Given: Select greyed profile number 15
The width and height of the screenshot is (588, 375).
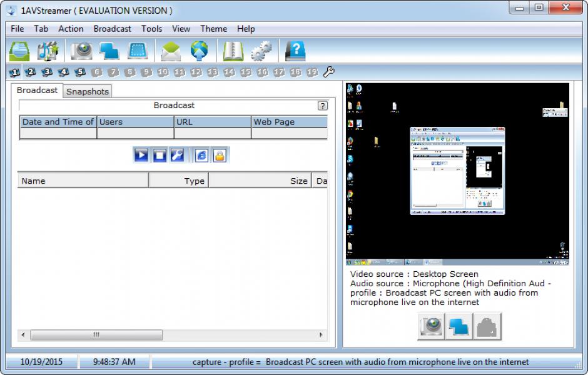Looking at the screenshot, I should click(x=246, y=72).
